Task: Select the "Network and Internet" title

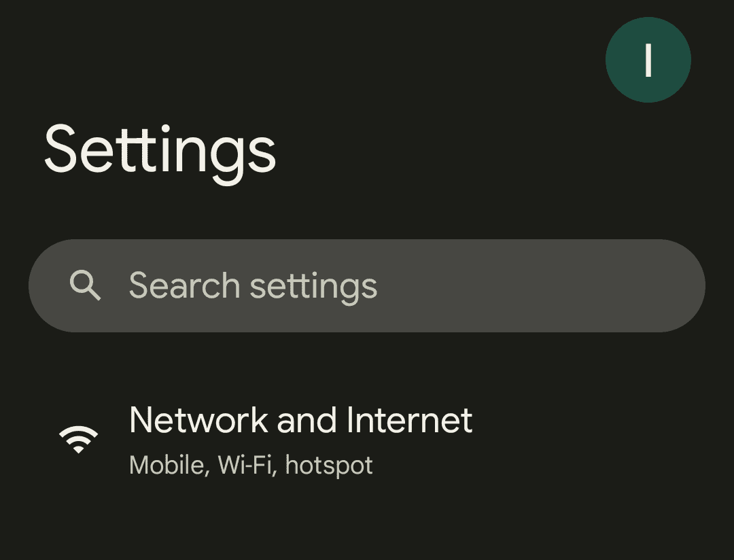Action: coord(300,420)
